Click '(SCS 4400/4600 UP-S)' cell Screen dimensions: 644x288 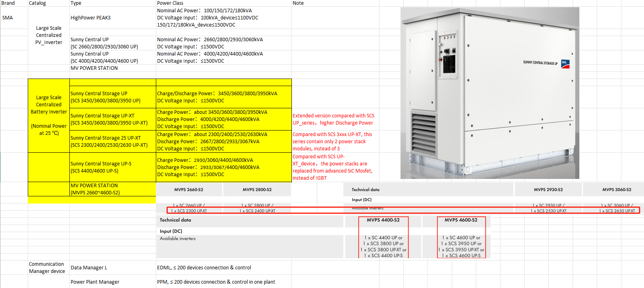(x=94, y=171)
